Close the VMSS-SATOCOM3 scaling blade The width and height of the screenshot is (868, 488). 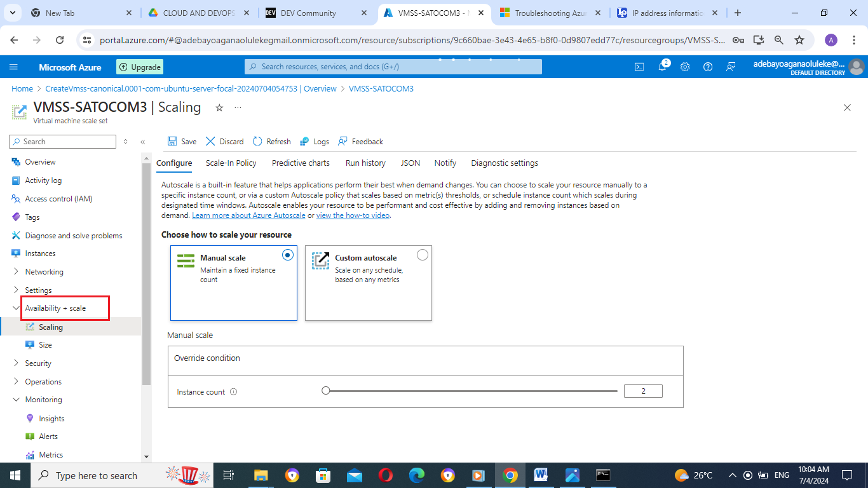[847, 108]
